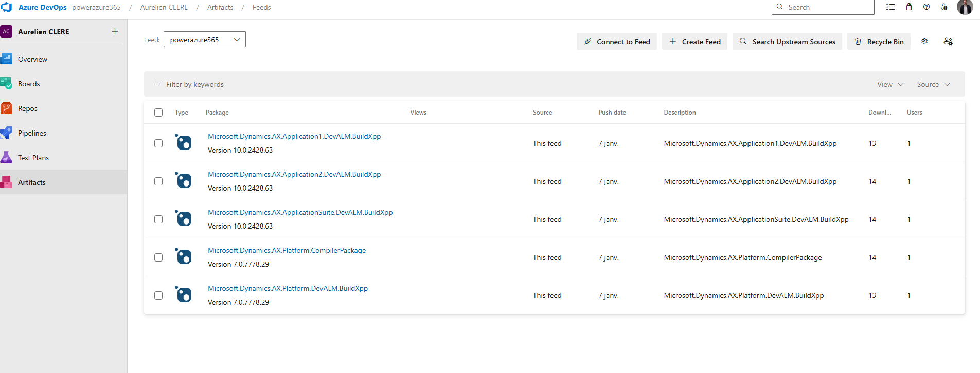Click the Artifacts breadcrumb link
This screenshot has height=373, width=980.
220,7
